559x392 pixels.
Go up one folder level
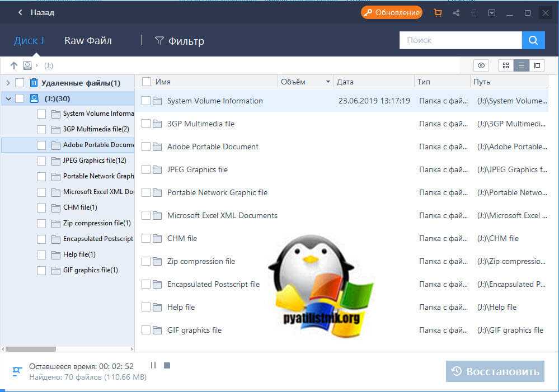point(14,65)
